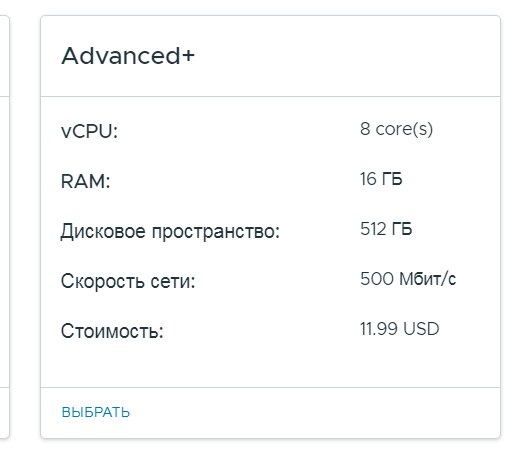Click the Скорость сети: label
530x457 pixels.
point(128,281)
